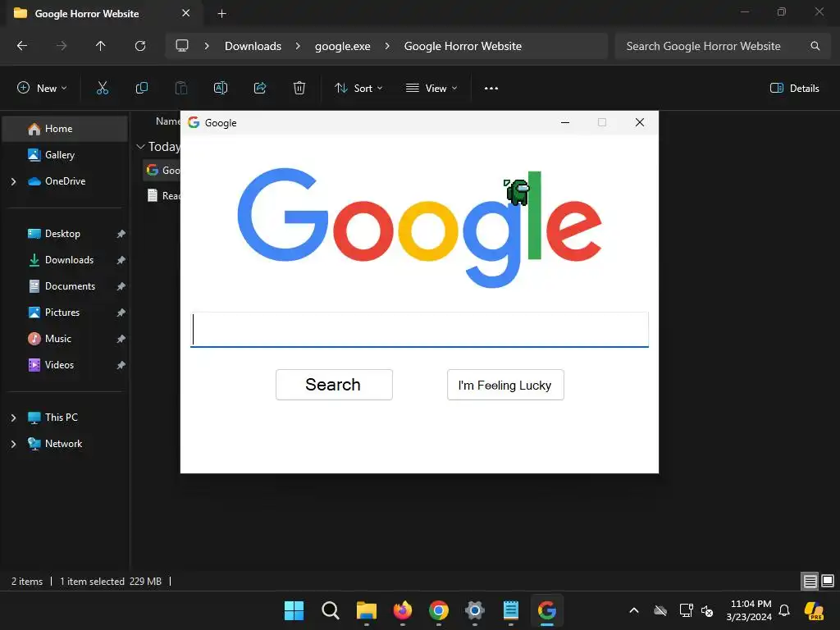Open File Explorer from the taskbar

[x=367, y=610]
